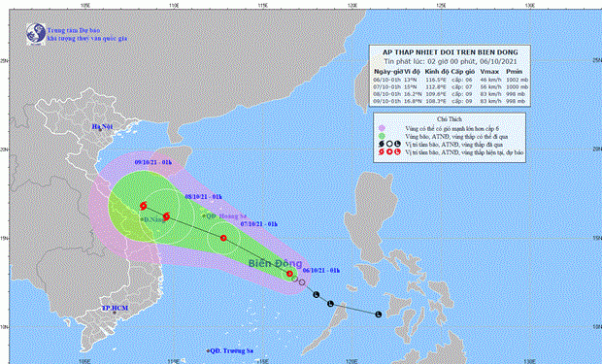Click the TP.HCM city marker
This screenshot has height=364, width=602.
coord(115,313)
